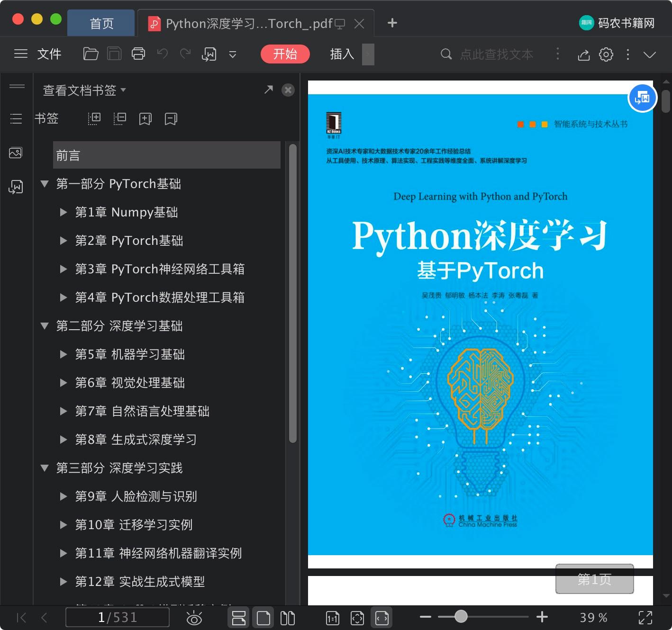
Task: Open bookmark 第8章 生成式深度学习
Action: (136, 440)
